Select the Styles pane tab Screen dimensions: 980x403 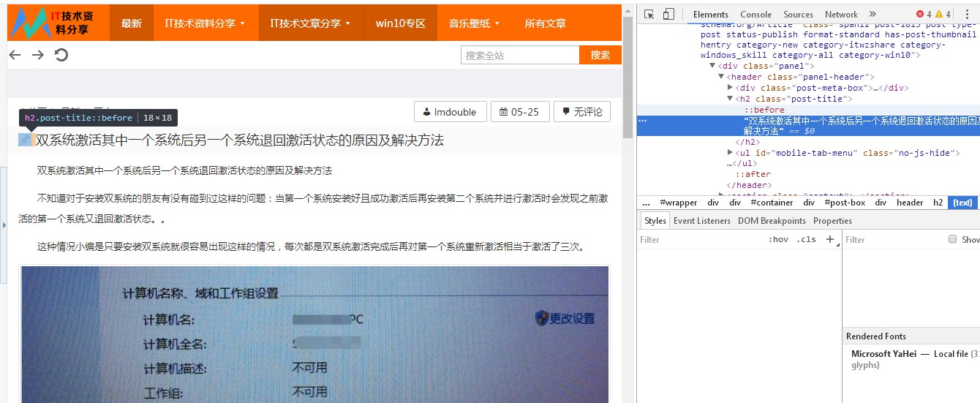(655, 221)
